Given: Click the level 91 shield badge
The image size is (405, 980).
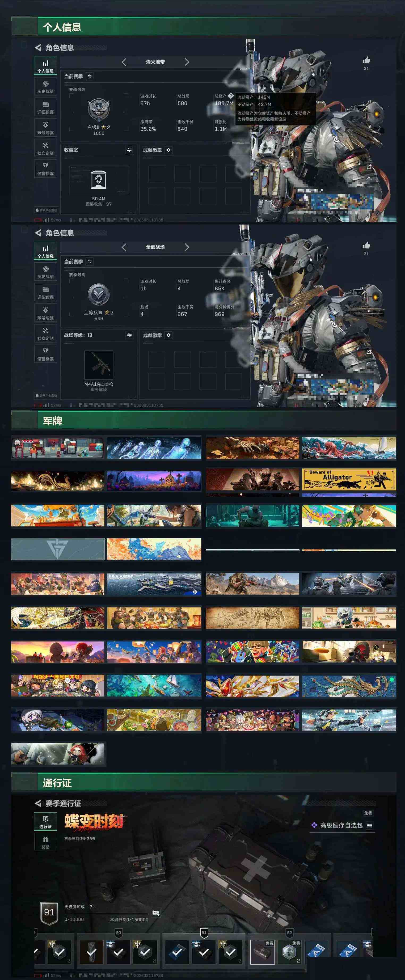Looking at the screenshot, I should click(49, 913).
